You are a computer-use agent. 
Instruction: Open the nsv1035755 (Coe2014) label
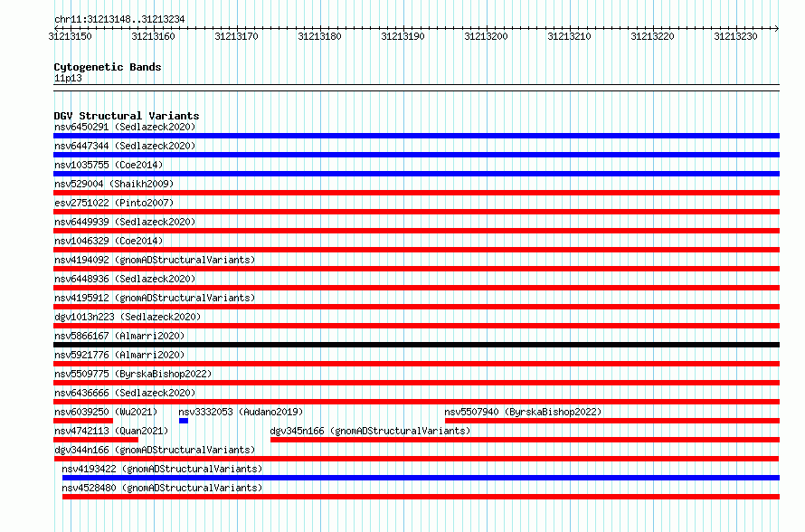(109, 165)
